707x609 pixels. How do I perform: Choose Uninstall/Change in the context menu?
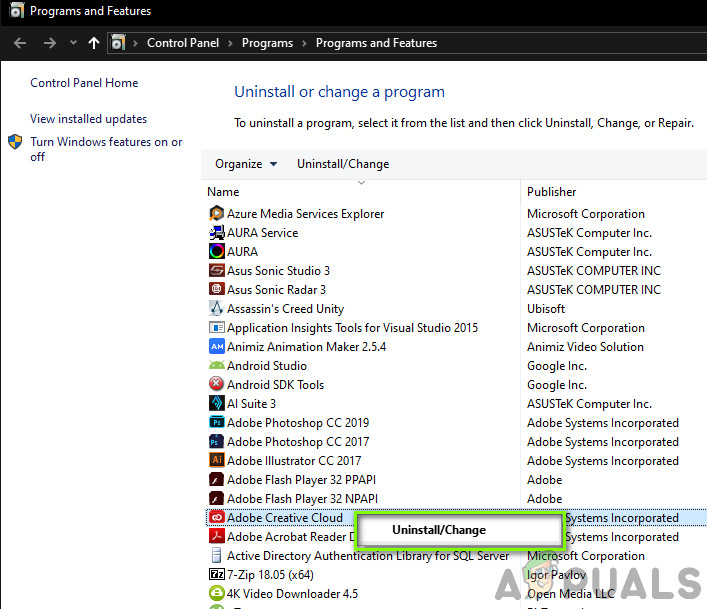pos(439,530)
